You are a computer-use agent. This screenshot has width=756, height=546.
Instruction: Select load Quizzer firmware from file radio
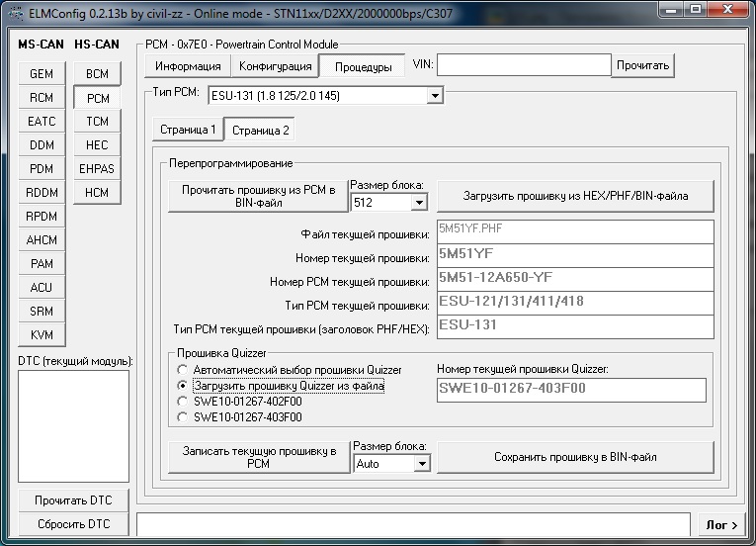pos(182,385)
